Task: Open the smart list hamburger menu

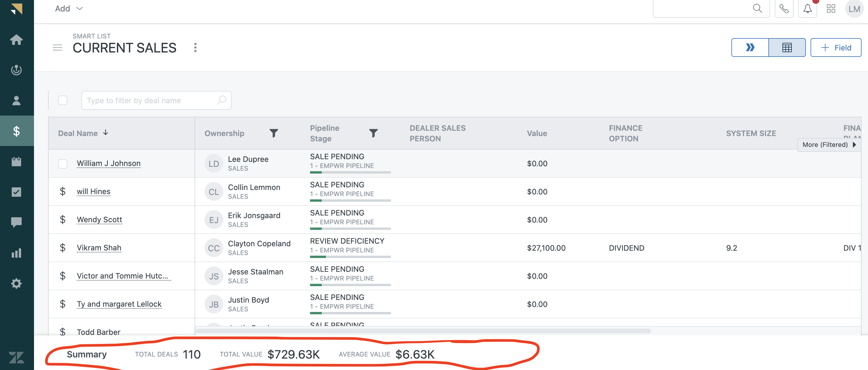Action: [57, 47]
